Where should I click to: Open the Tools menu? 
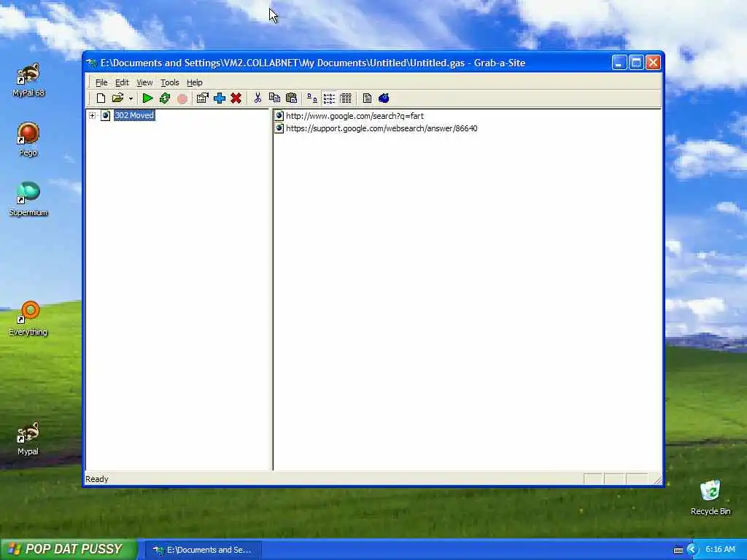point(169,82)
